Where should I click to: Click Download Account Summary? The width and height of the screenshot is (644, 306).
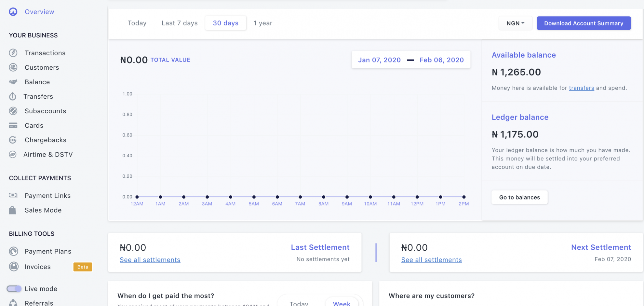tap(583, 23)
